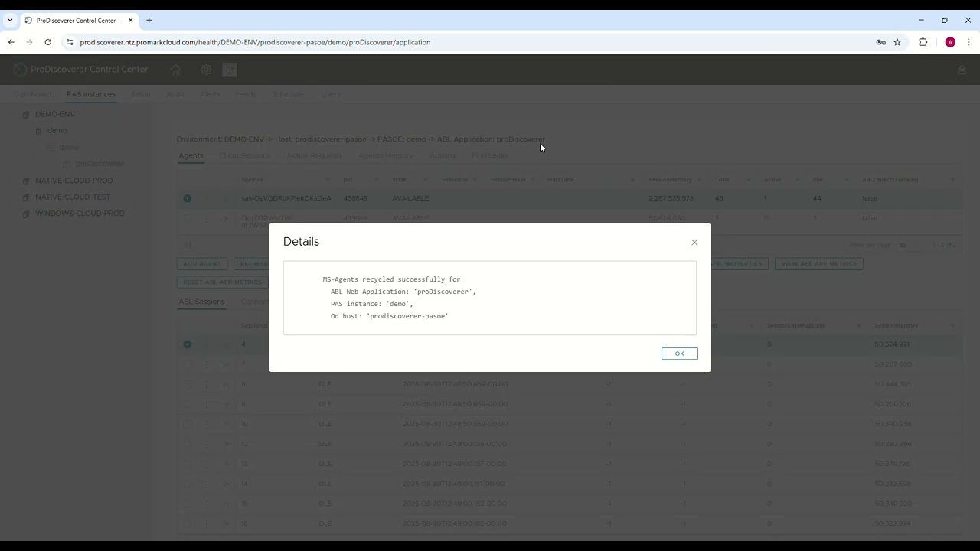980x551 pixels.
Task: Open browser extensions puzzle icon
Action: tap(923, 42)
